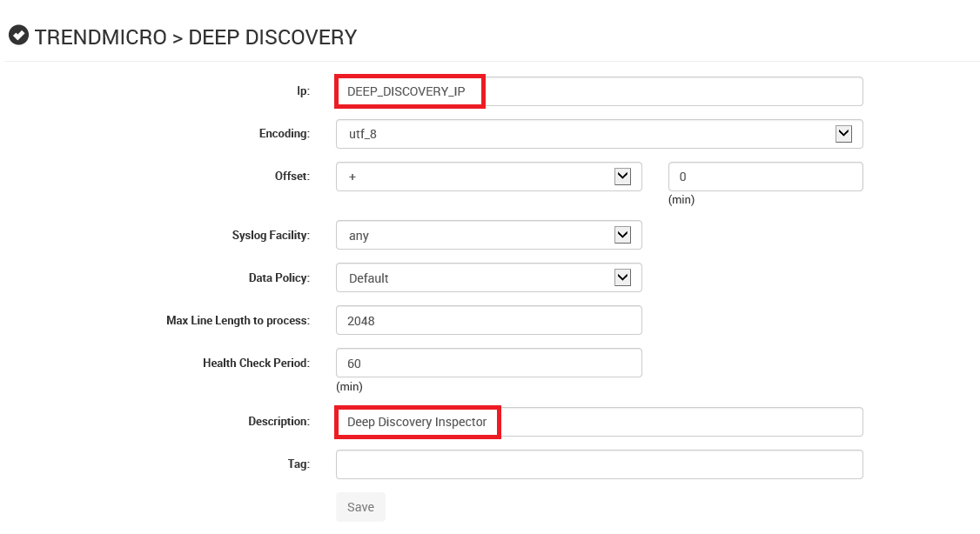Click the Save button

(360, 507)
